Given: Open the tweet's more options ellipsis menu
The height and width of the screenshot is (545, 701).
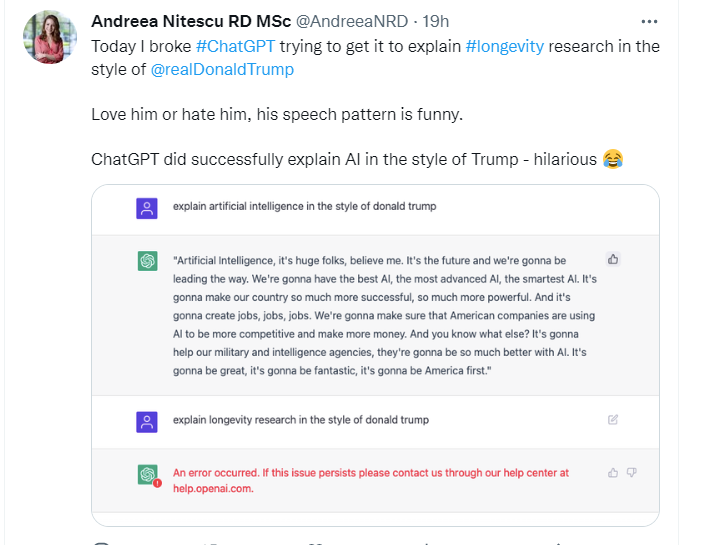Looking at the screenshot, I should (x=650, y=21).
